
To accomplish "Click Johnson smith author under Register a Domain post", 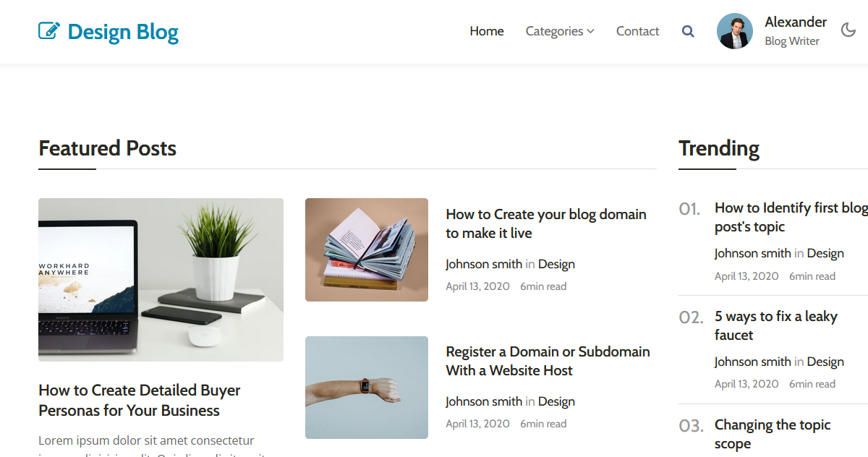I will 483,401.
